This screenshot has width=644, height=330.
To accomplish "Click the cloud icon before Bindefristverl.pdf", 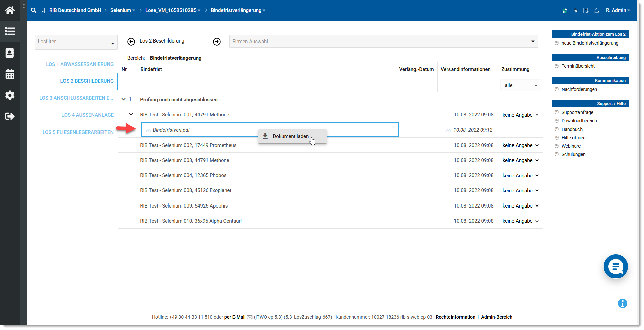I will 148,130.
